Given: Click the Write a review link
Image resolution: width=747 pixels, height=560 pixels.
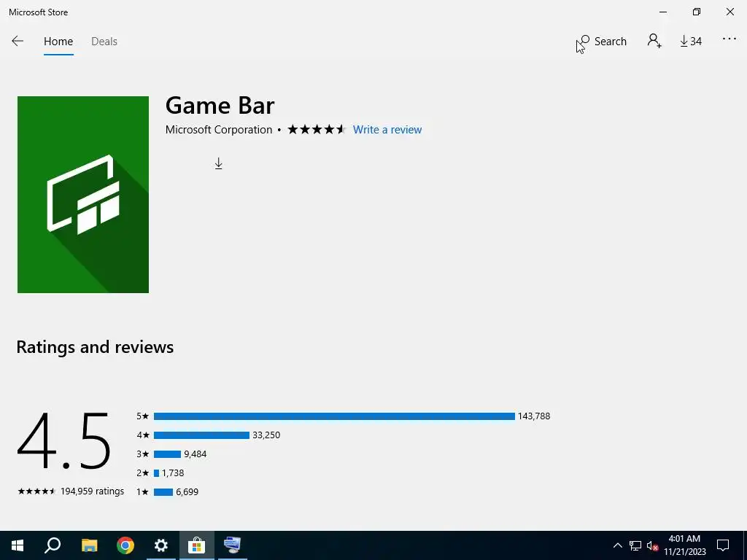Looking at the screenshot, I should pyautogui.click(x=387, y=130).
